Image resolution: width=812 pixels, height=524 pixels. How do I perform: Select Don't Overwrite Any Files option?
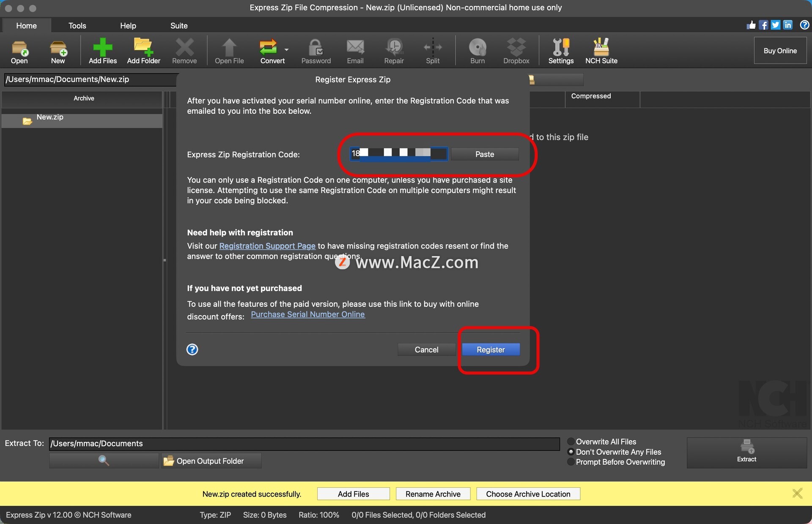pos(571,452)
